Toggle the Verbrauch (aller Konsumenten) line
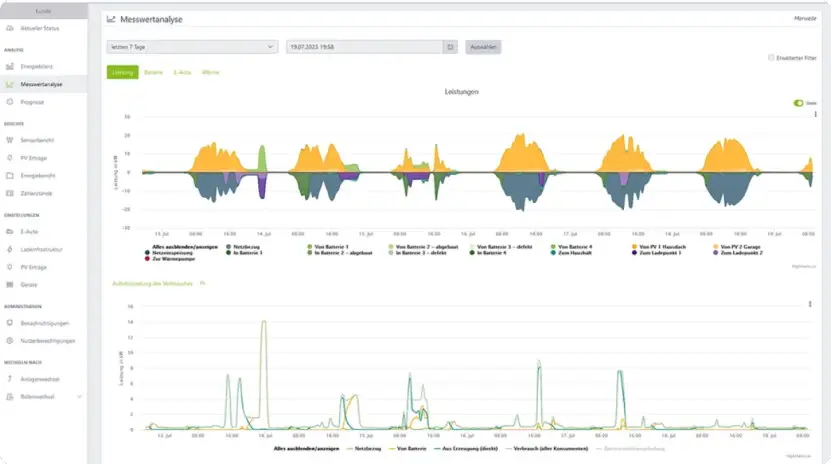 (547, 449)
